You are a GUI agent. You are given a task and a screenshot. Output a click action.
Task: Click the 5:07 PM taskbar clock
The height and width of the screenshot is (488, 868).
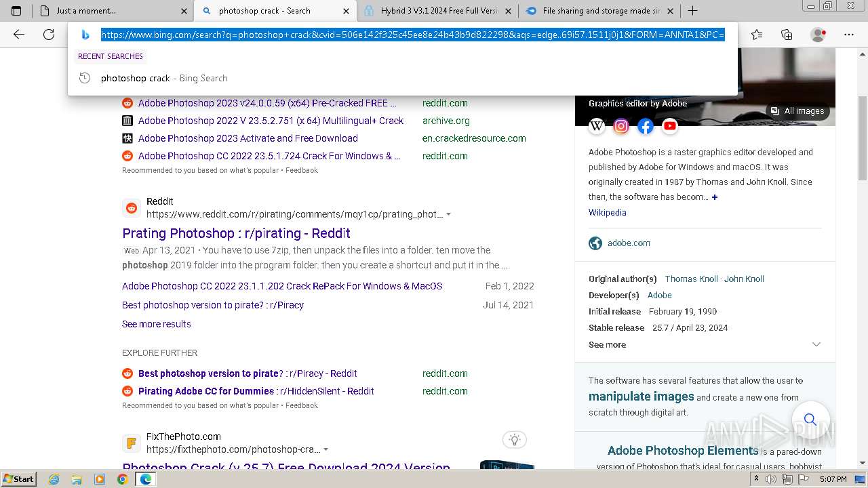[833, 479]
